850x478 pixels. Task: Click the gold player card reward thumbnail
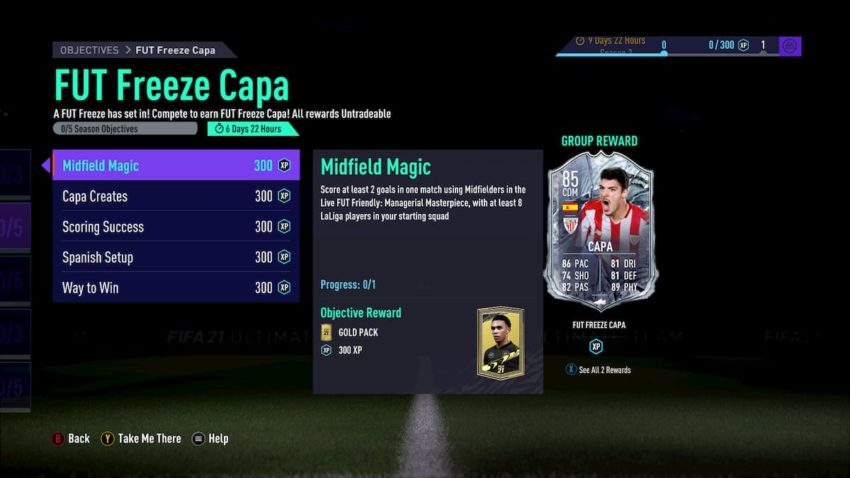pos(501,343)
